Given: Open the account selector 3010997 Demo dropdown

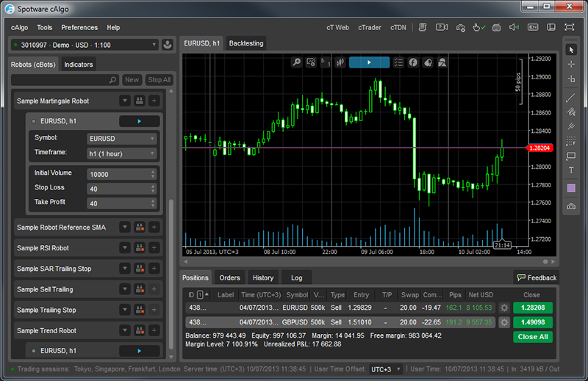Looking at the screenshot, I should [85, 45].
